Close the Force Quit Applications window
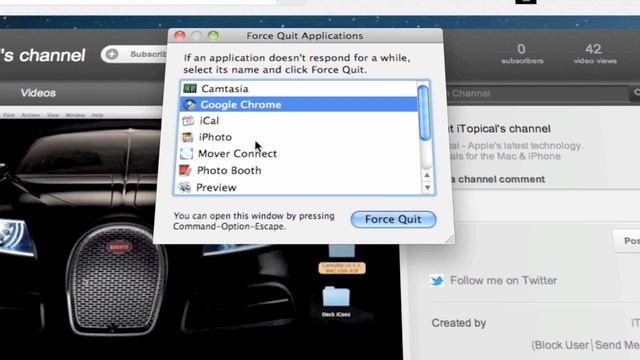 [180, 36]
